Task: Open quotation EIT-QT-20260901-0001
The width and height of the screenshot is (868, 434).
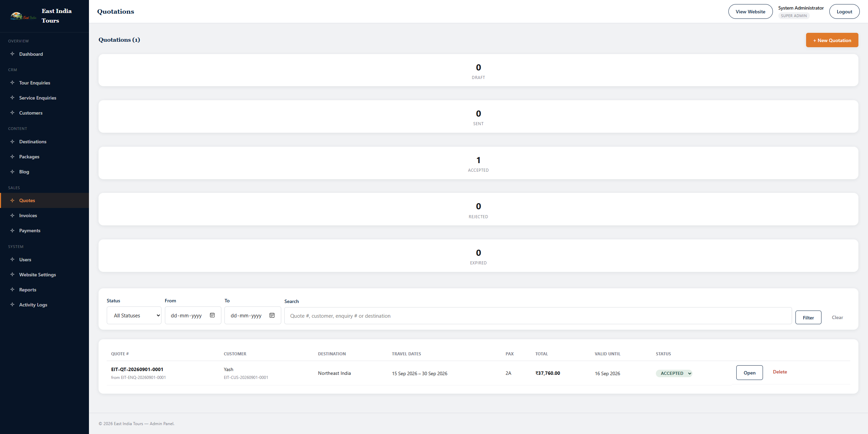Action: pyautogui.click(x=749, y=373)
